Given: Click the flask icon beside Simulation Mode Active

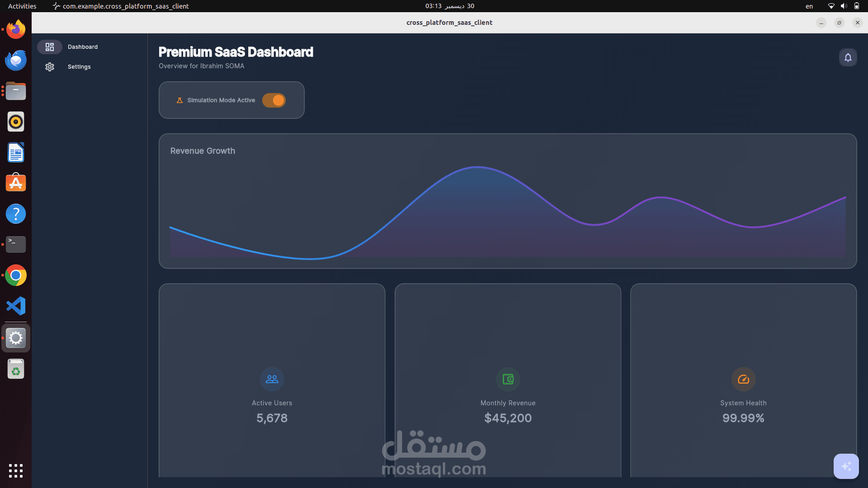Looking at the screenshot, I should click(x=179, y=100).
